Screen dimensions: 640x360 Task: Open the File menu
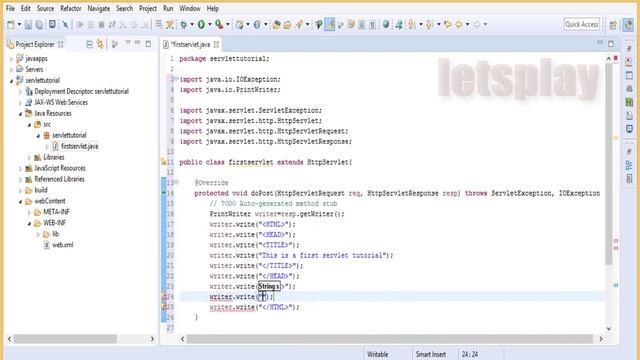tap(10, 8)
